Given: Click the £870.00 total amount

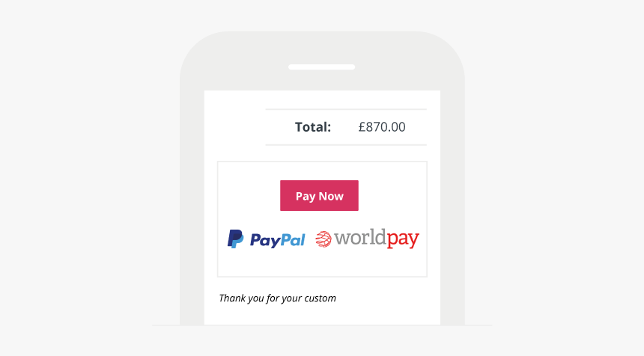Looking at the screenshot, I should click(382, 126).
